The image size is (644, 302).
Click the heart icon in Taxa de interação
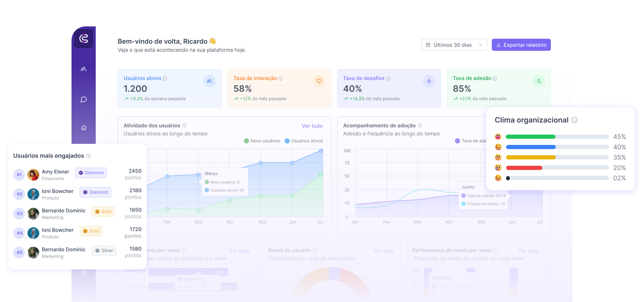click(319, 81)
